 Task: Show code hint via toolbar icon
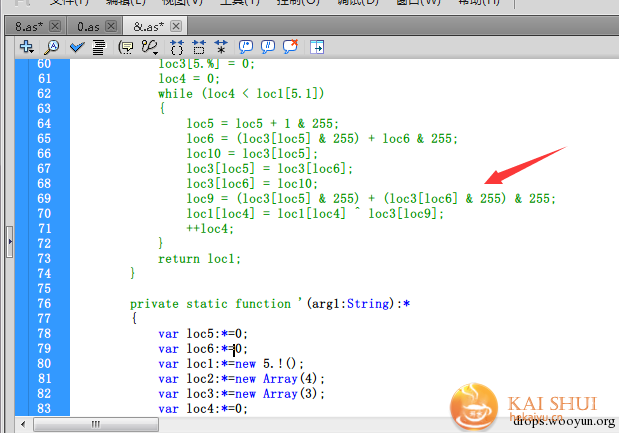(126, 47)
